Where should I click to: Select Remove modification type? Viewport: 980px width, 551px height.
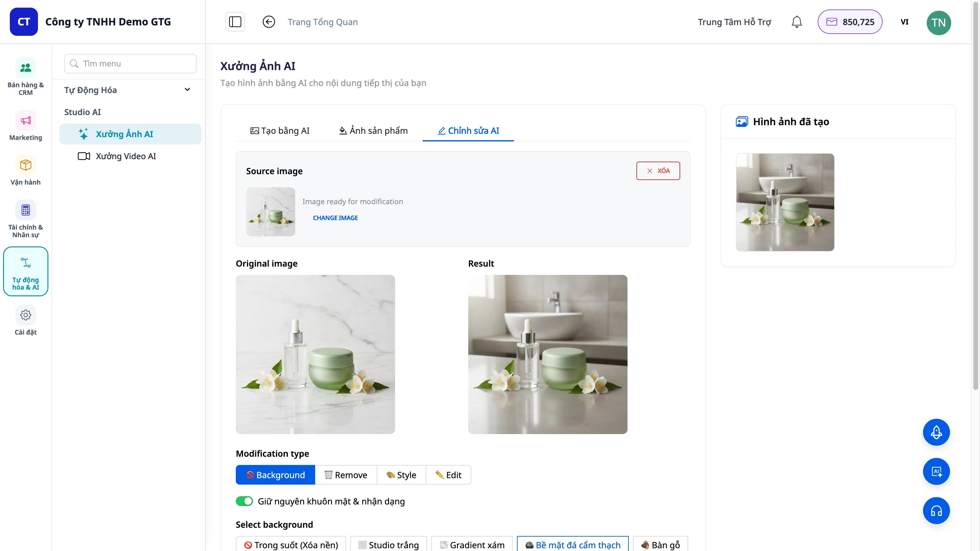[x=346, y=474]
